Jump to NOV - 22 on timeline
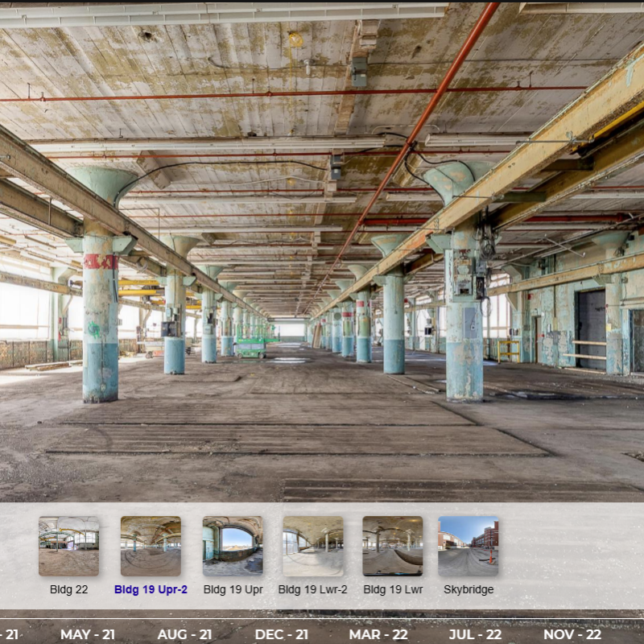This screenshot has height=644, width=644. click(572, 634)
